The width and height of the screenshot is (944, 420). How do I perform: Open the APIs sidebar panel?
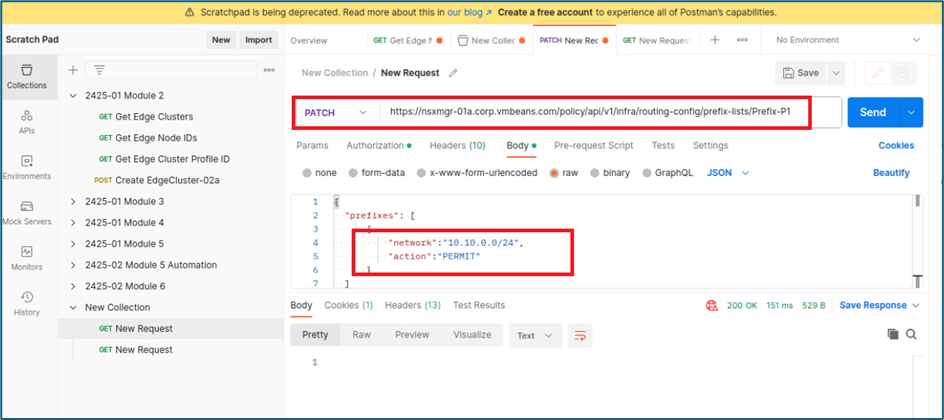pos(27,121)
